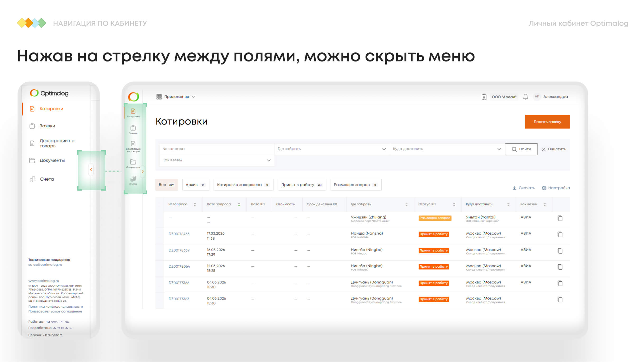Open quotation link DZ00178369

179,250
